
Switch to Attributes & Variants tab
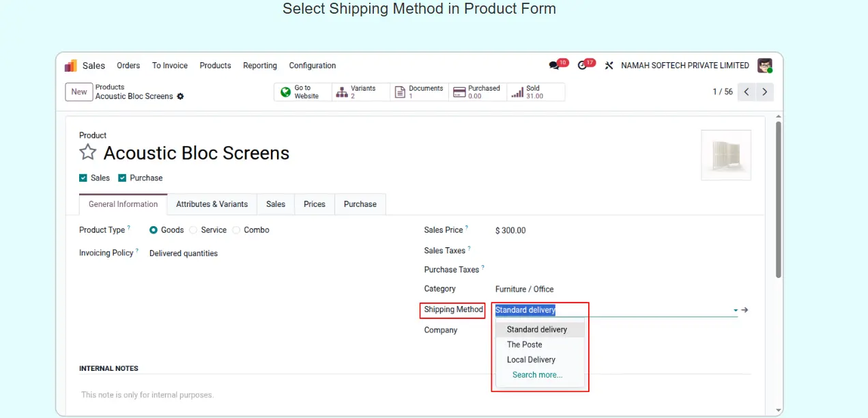click(212, 204)
